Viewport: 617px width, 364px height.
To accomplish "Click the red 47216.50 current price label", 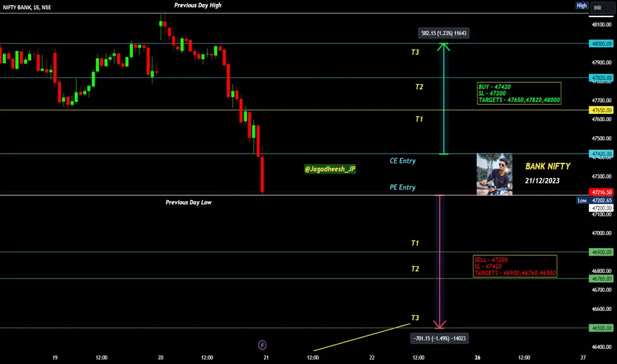I will pos(601,192).
